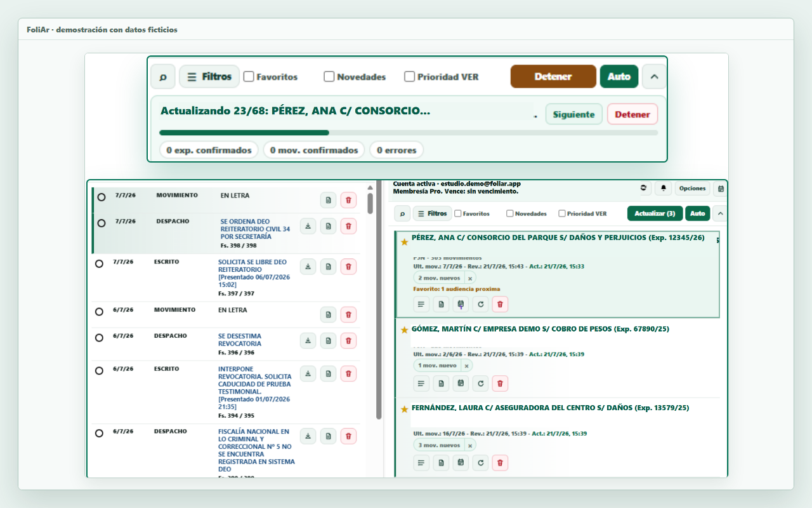Screen dimensions: 812x508
Task: Click scroll-up arrow of movements list
Action: tap(370, 187)
